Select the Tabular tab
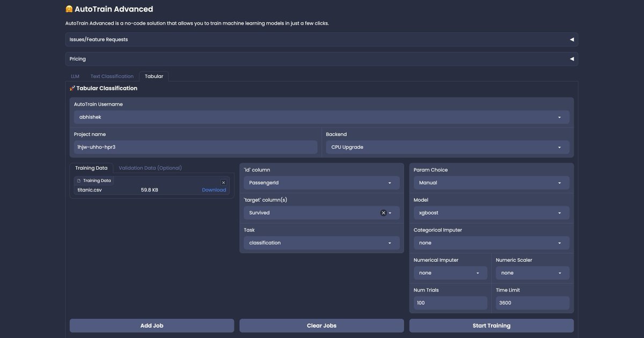The height and width of the screenshot is (338, 644). coord(154,76)
